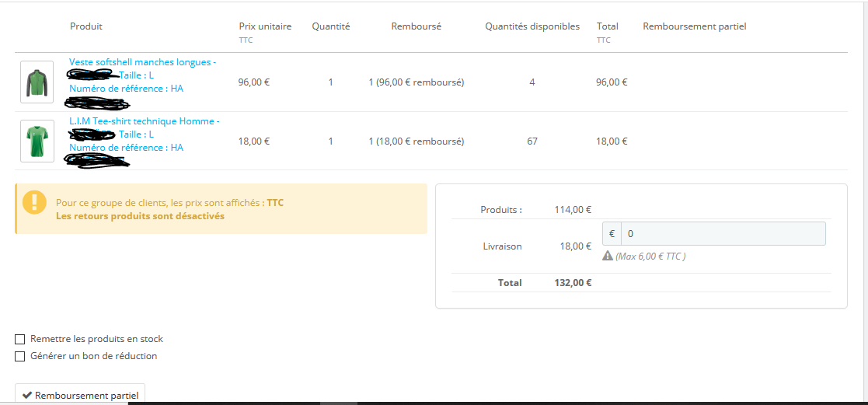
Task: Click the "Produit" column header
Action: [x=86, y=26]
